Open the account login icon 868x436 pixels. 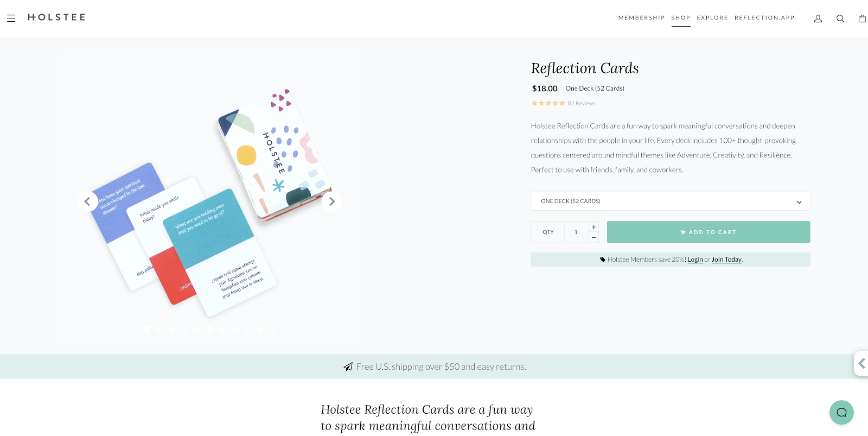818,18
